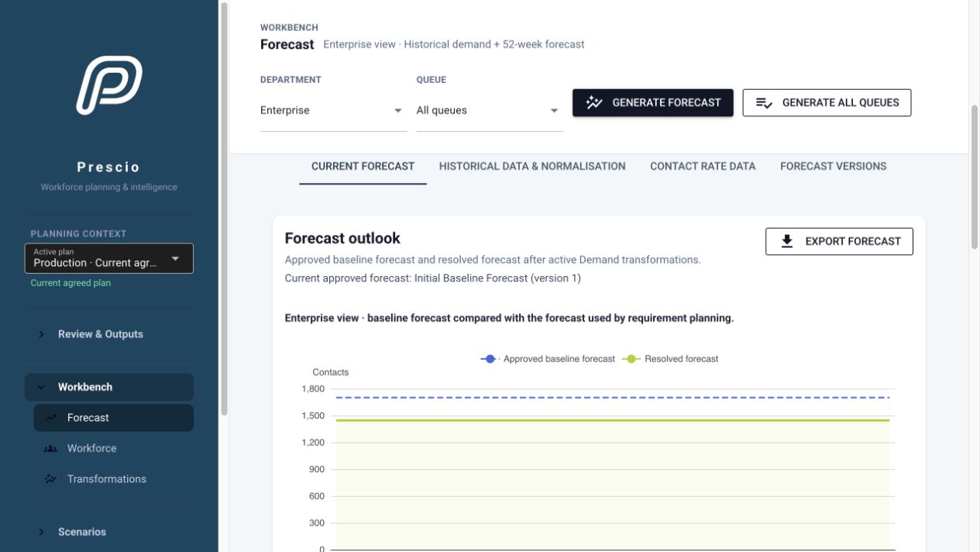Click the download icon on Export Forecast

787,241
